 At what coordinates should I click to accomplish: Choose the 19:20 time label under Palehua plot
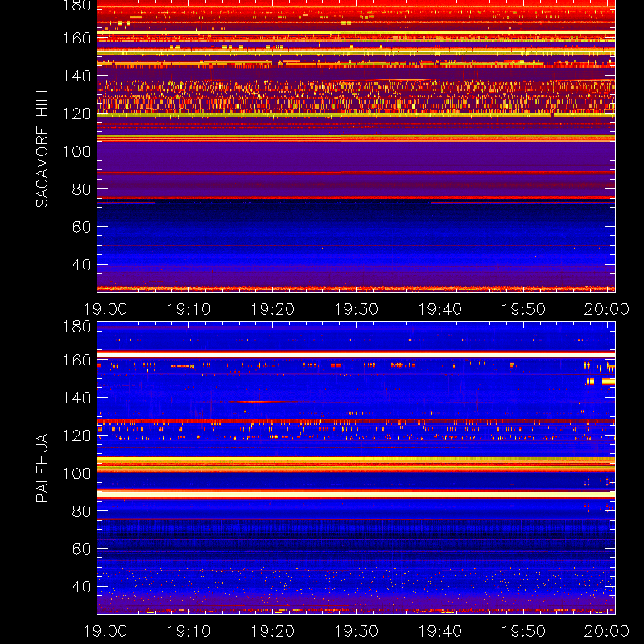pos(273,631)
